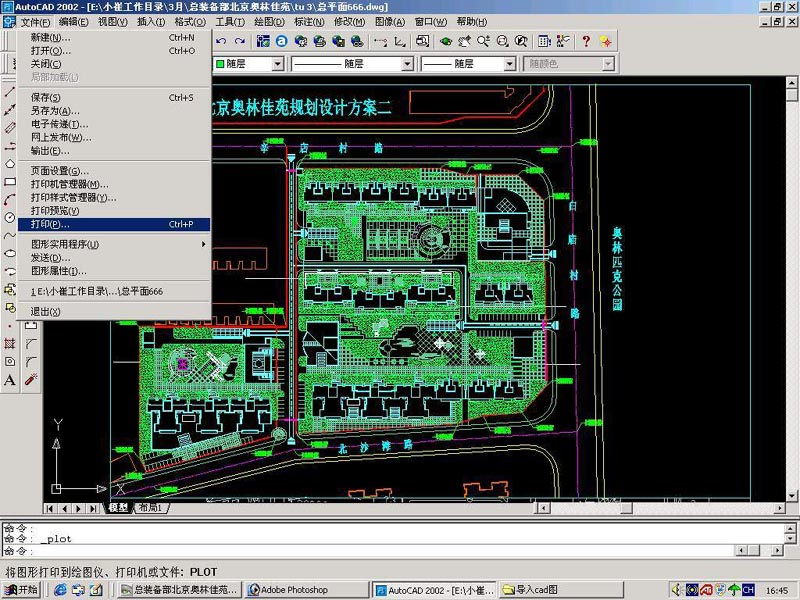Choose 页面设置(G) menu entry
Screen dimensions: 800x600
pyautogui.click(x=114, y=171)
